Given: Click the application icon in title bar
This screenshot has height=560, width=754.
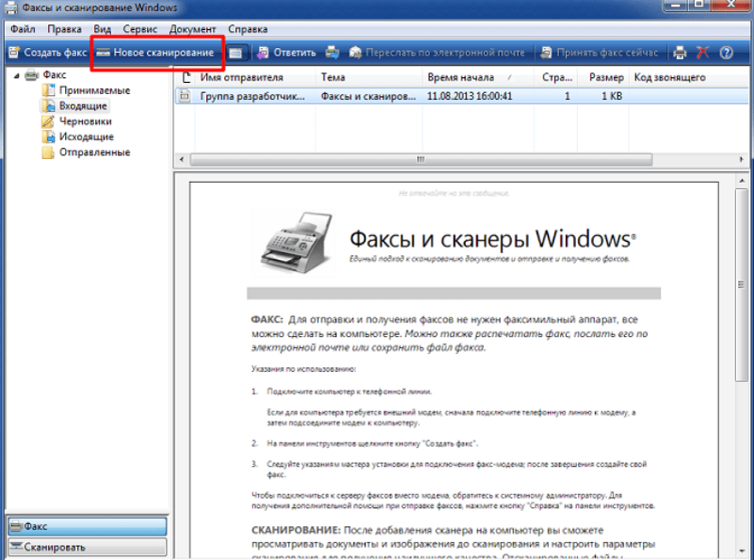Looking at the screenshot, I should tap(11, 8).
